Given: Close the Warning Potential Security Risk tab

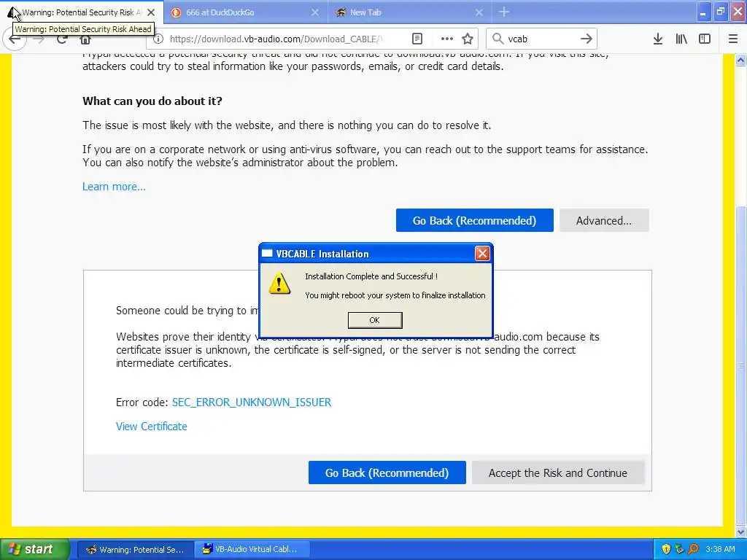Looking at the screenshot, I should tap(151, 12).
